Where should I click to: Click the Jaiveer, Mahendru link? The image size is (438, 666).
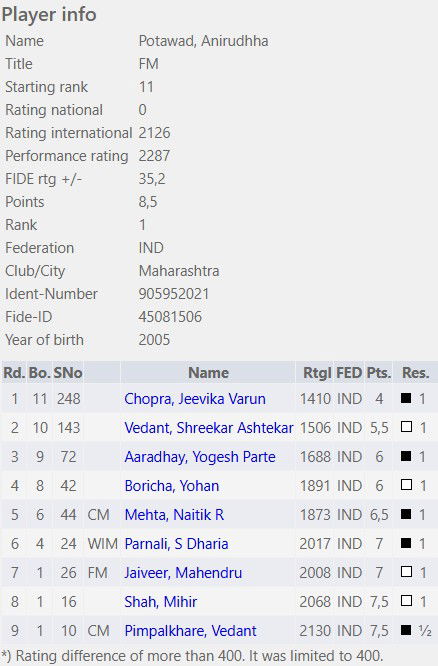pos(183,573)
